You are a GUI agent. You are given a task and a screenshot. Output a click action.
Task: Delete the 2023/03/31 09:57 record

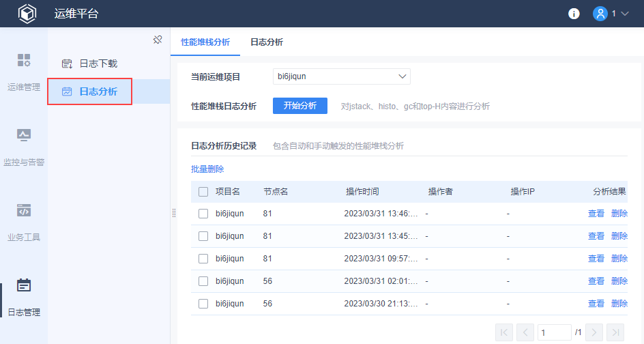(x=619, y=259)
